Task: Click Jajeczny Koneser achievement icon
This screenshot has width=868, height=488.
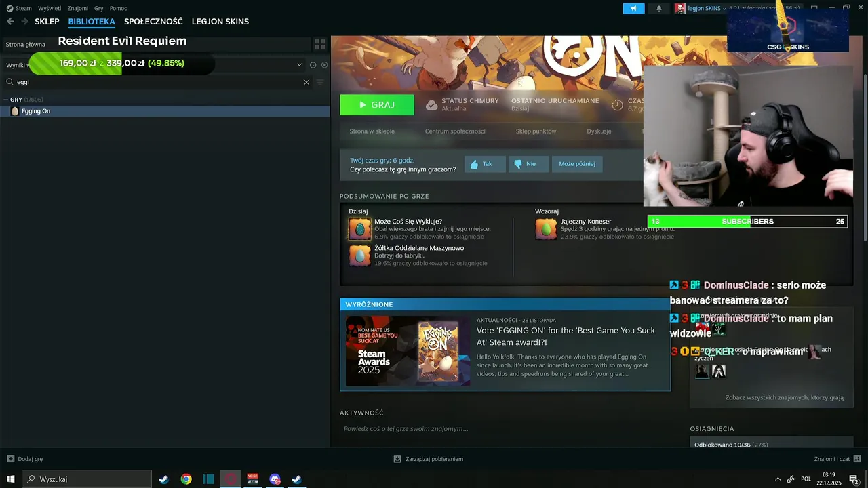Action: click(x=546, y=229)
